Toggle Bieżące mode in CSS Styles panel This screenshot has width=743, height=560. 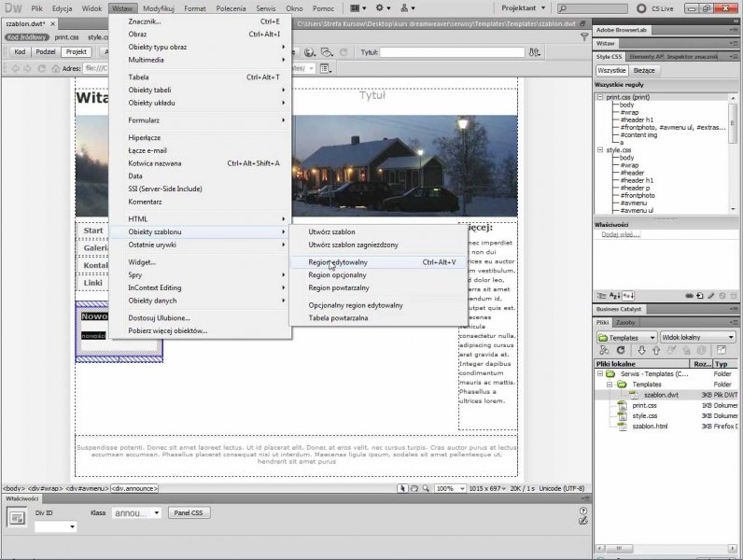(x=643, y=70)
